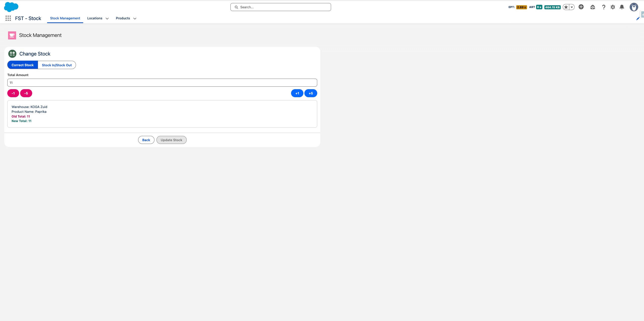Screen dimensions: 644x321
Task: Open the Help question mark icon
Action: [x=603, y=7]
